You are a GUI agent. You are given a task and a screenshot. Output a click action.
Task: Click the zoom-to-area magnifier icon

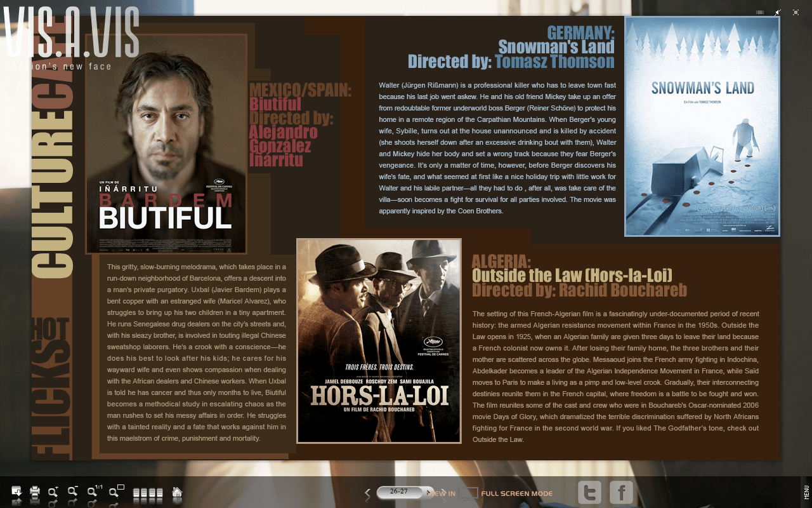pos(116,491)
